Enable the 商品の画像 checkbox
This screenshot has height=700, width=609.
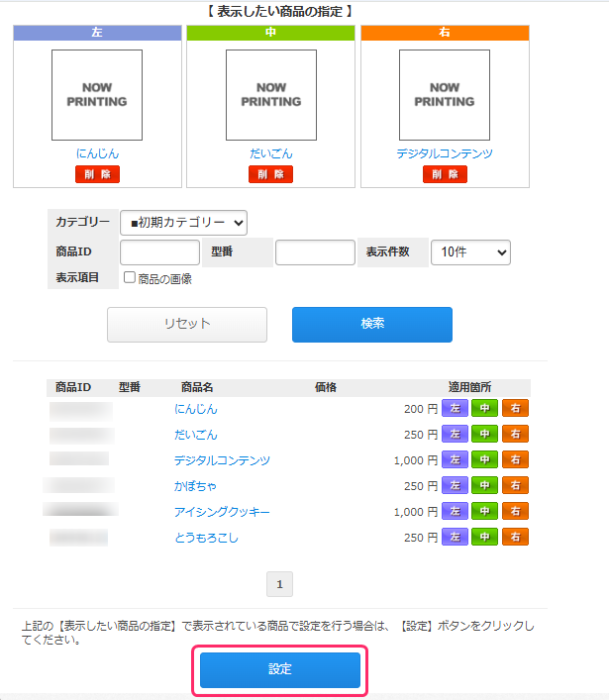[129, 278]
